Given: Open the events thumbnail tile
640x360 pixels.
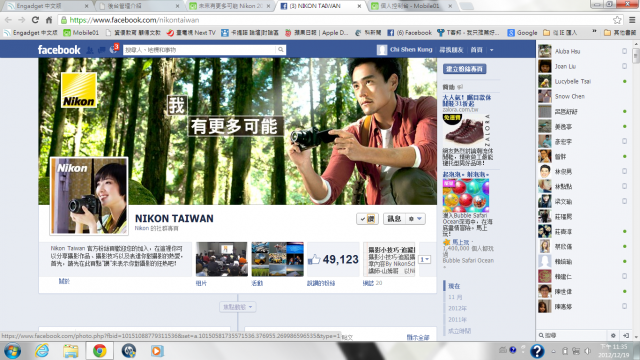Looking at the screenshot, I should coord(278,259).
